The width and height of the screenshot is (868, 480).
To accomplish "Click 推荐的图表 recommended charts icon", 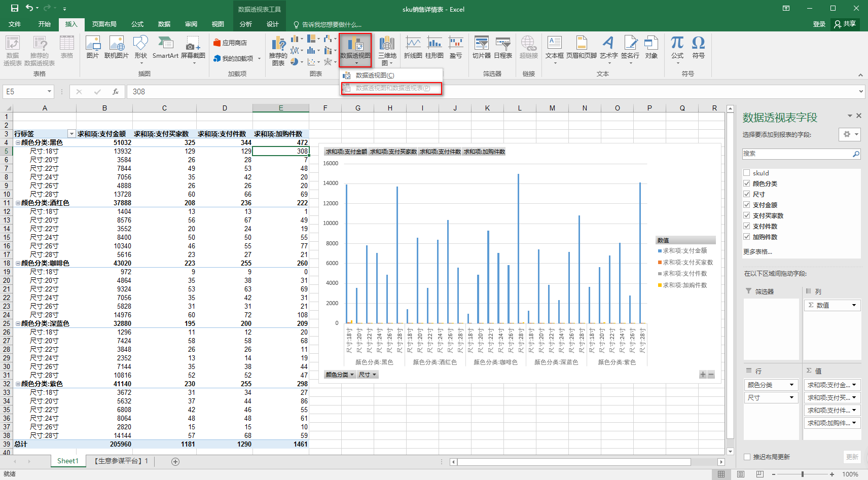I will [x=278, y=51].
